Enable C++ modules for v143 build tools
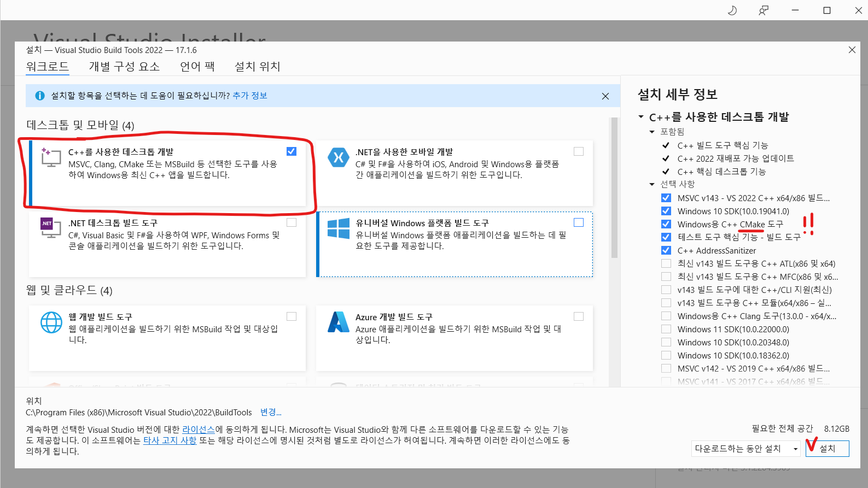 [x=666, y=303]
